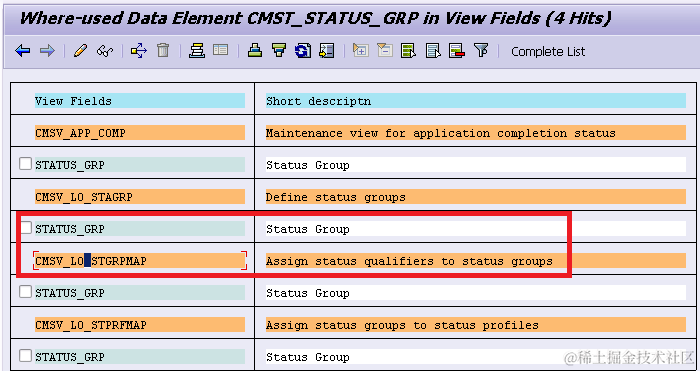
Task: Sort the list in descending order
Action: [279, 51]
